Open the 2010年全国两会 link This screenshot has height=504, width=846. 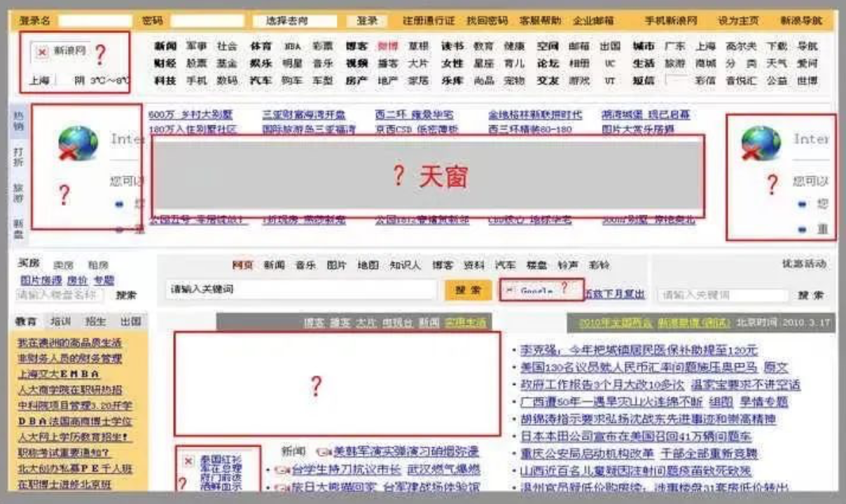point(616,323)
